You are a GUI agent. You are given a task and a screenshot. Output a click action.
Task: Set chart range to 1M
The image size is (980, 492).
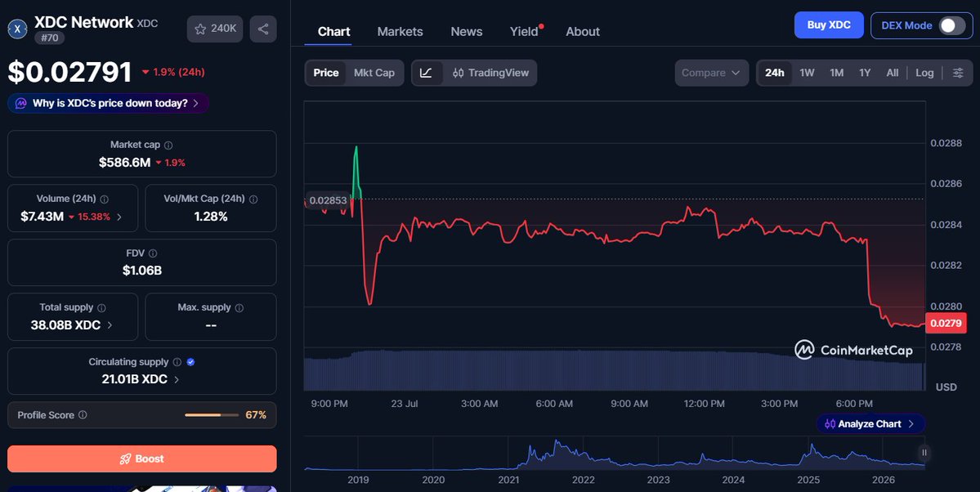click(837, 73)
